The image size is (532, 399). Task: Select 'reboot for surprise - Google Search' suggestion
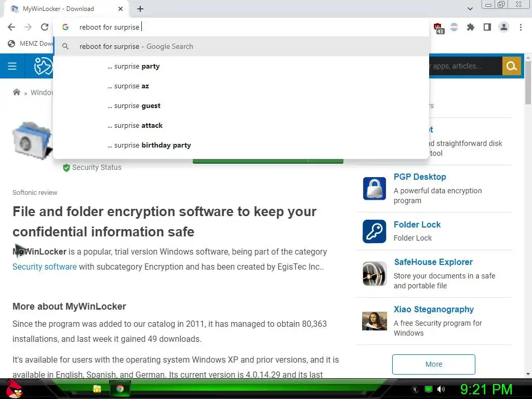point(241,46)
